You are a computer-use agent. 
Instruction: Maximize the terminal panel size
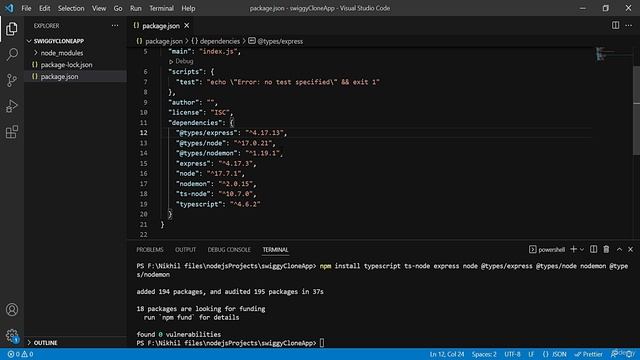(619, 249)
